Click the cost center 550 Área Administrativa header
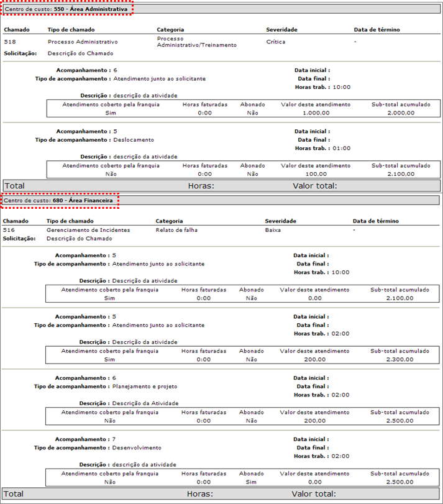The image size is (443, 504). click(66, 10)
